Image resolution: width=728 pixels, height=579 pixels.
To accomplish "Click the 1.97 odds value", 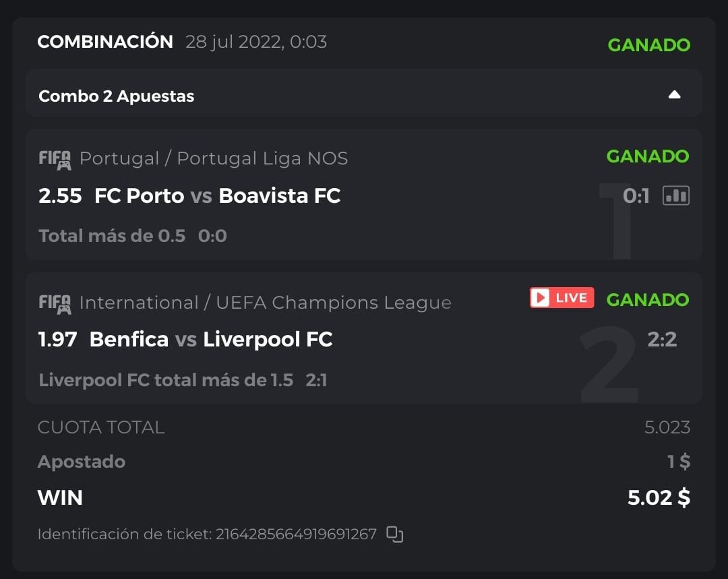I will tap(58, 339).
